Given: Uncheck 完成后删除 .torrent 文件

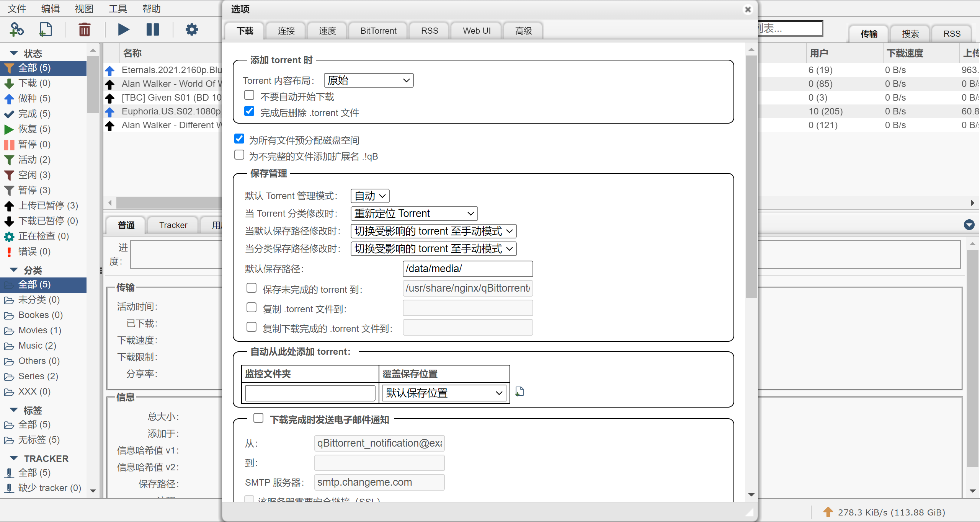Looking at the screenshot, I should click(249, 111).
